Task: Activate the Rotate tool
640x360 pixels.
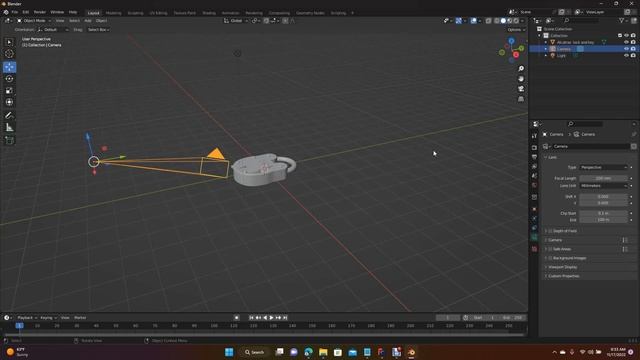Action: 9,79
